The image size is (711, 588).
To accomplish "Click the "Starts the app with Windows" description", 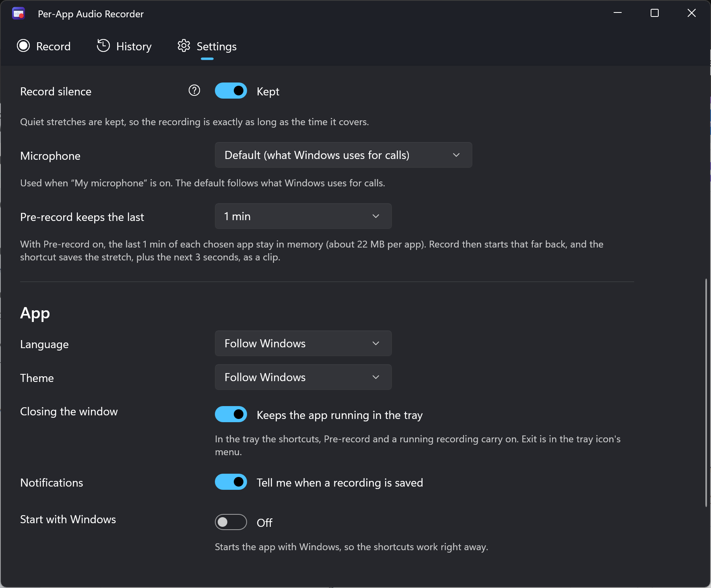I will click(x=351, y=547).
